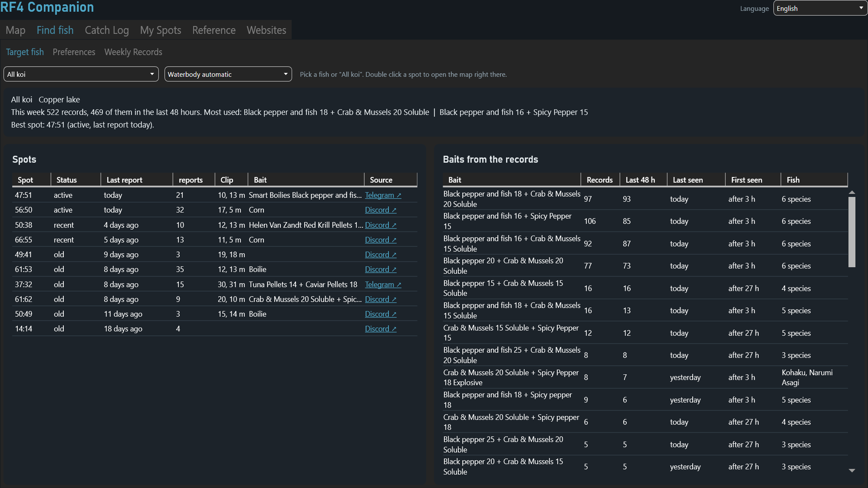Open Discord link for spot 50:38
The image size is (868, 488).
coord(381,225)
